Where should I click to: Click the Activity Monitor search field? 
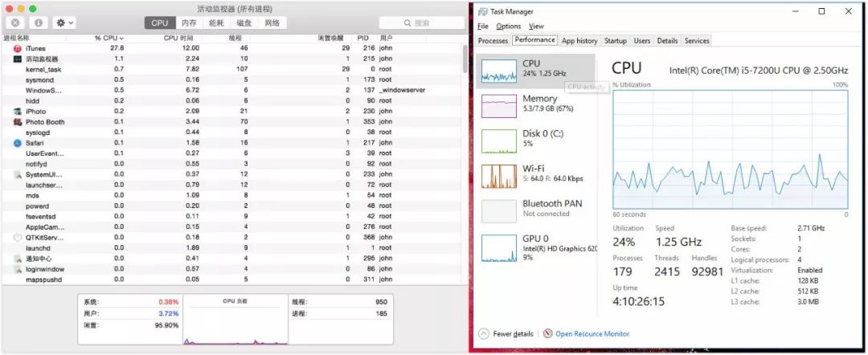click(422, 22)
